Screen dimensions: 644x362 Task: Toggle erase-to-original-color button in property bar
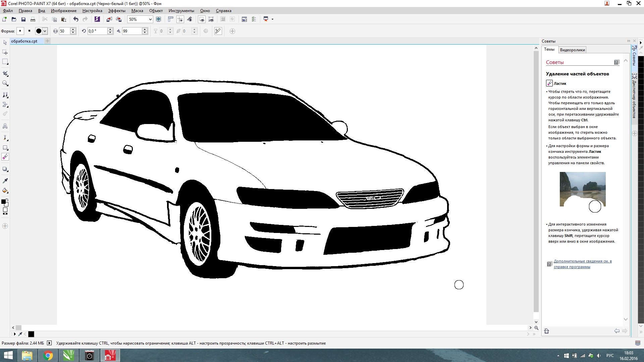(218, 31)
